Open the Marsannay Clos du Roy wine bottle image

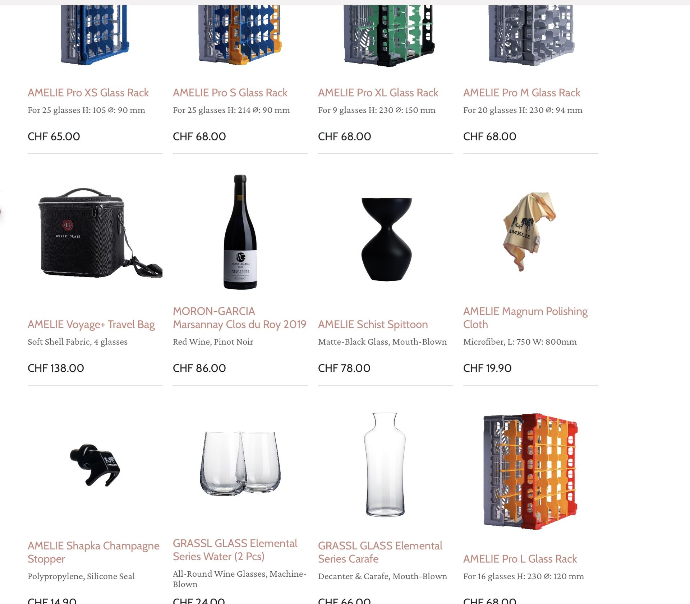(240, 232)
